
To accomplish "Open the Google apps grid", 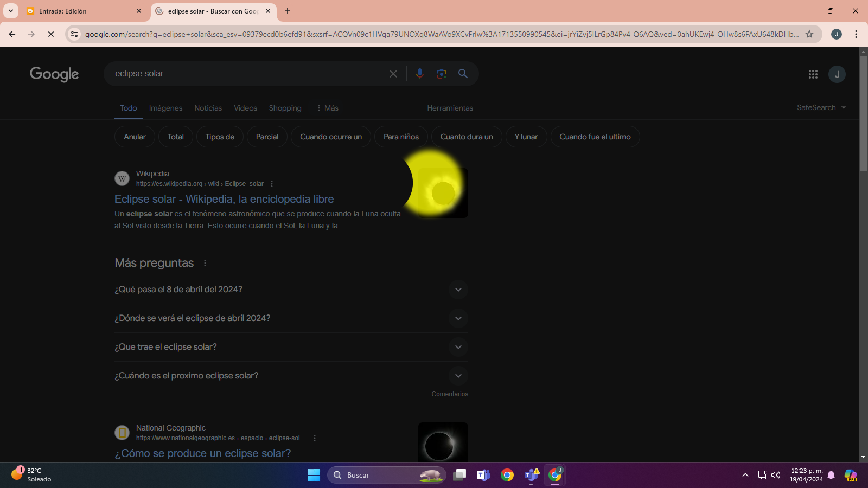I will click(813, 74).
